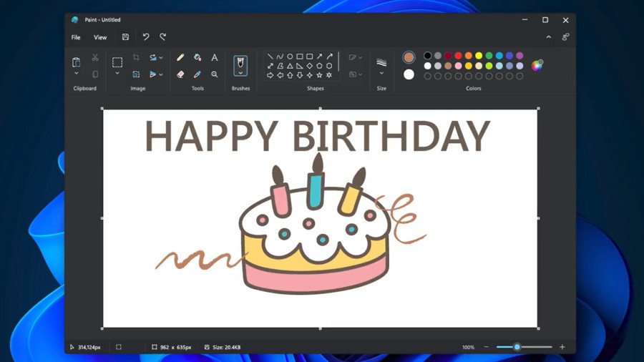Open the View menu
Screen dimensions: 644x362
(x=100, y=37)
